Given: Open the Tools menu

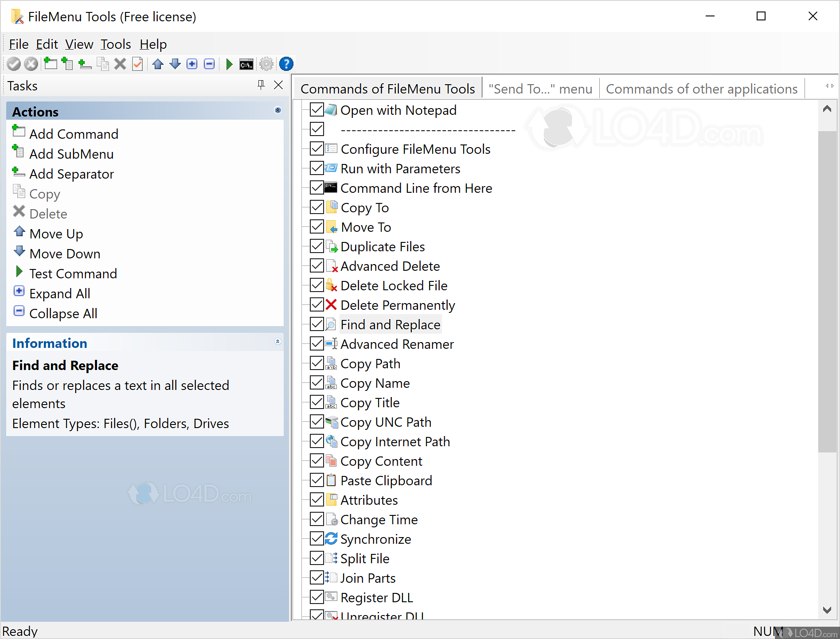Looking at the screenshot, I should [x=115, y=44].
